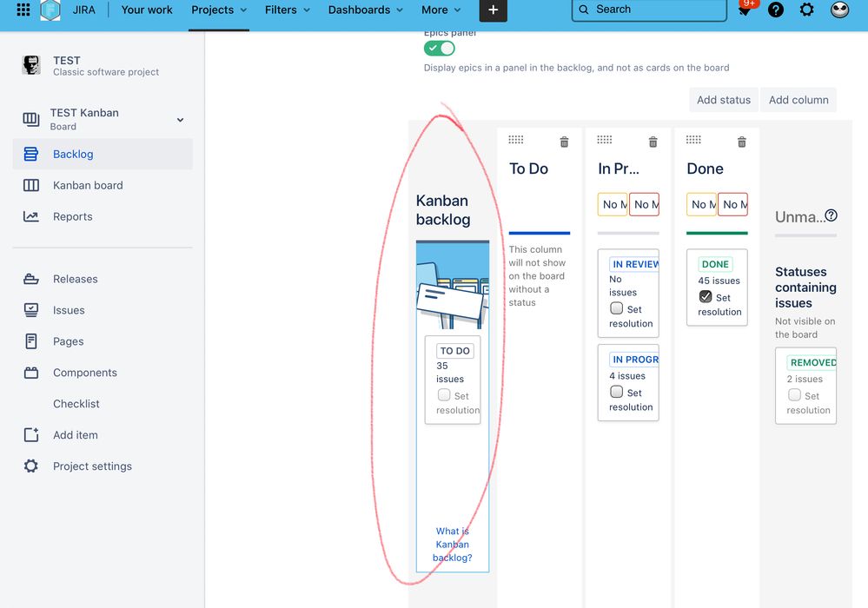Click the '35 issues' count text
This screenshot has height=608, width=868.
click(449, 373)
